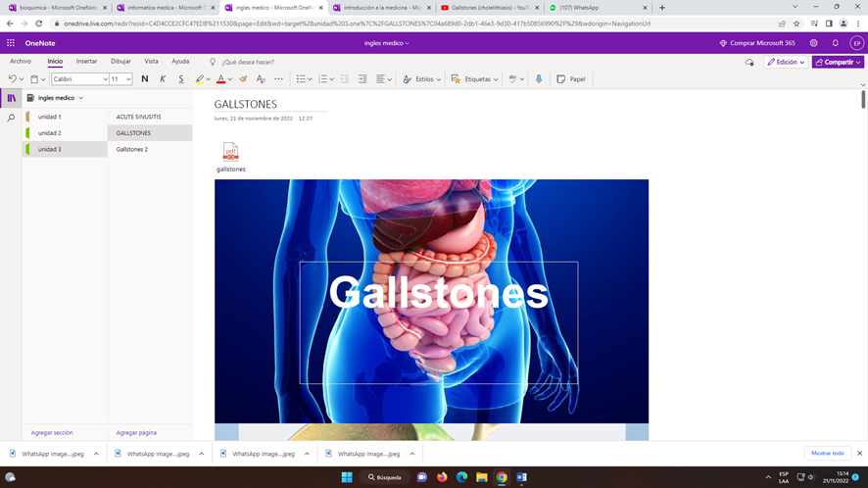Open the unidad 1 section
868x488 pixels.
65,117
